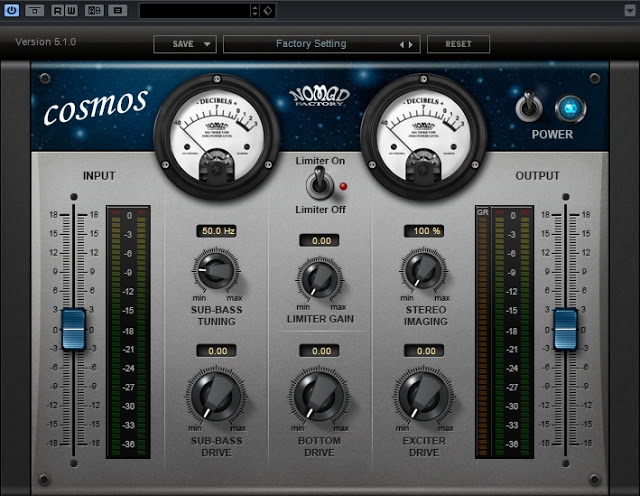Open the Factory Setting preset list
Screen dimensions: 640x496
310,44
